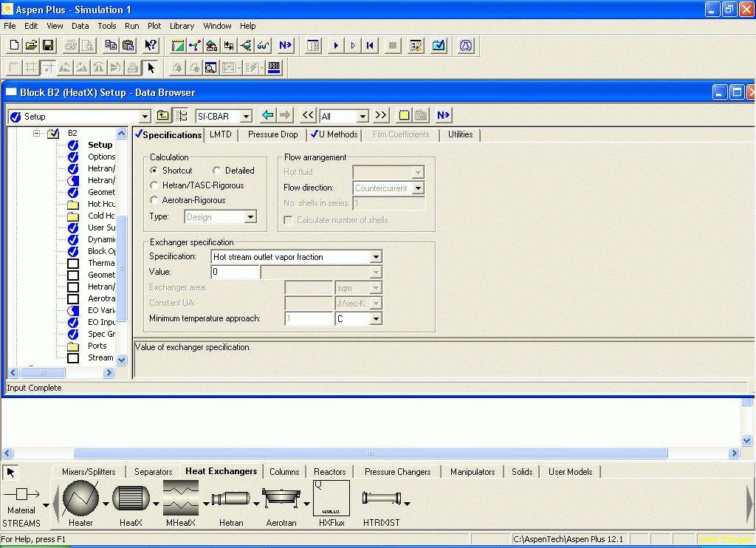The width and height of the screenshot is (756, 548).
Task: Toggle the Data Browser tree view icon
Action: (182, 115)
